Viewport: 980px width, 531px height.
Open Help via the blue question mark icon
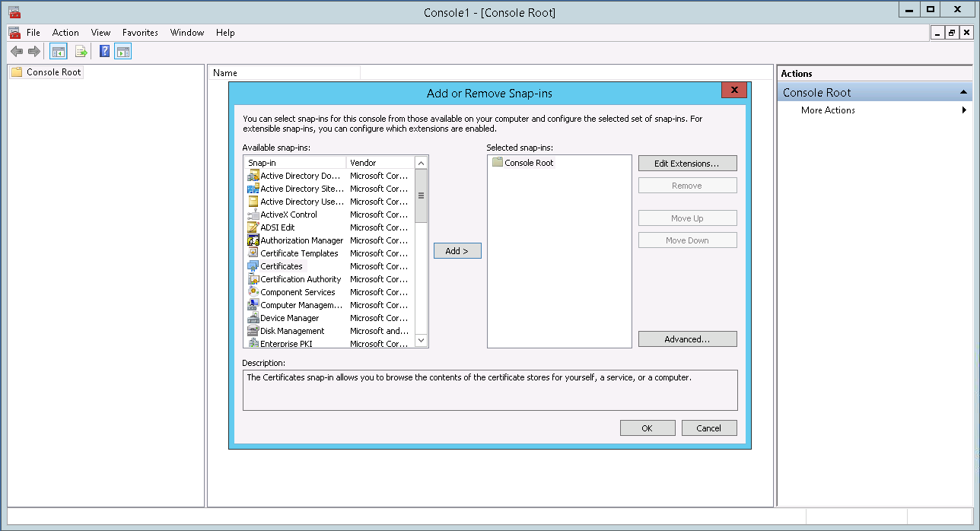(x=105, y=51)
